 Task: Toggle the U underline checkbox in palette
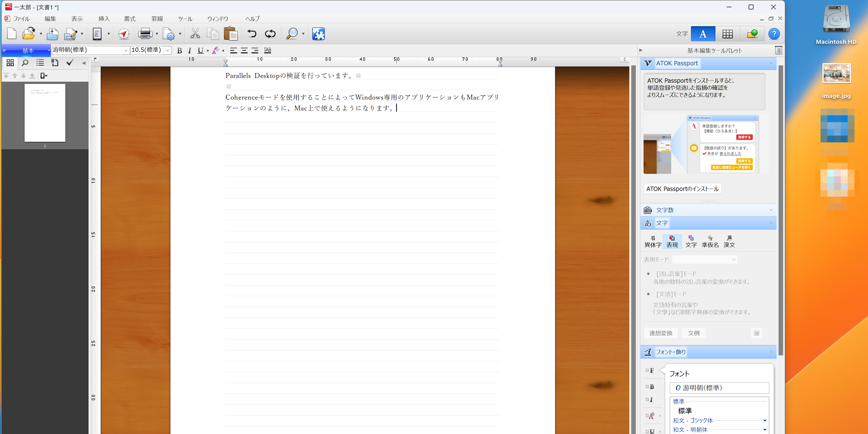coord(647,431)
